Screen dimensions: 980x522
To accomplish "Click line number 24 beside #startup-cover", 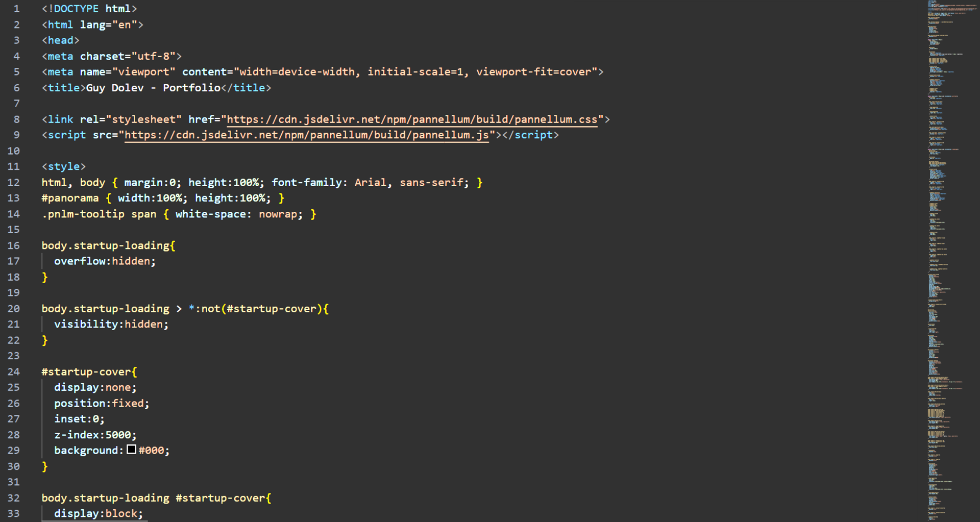I will click(x=14, y=372).
